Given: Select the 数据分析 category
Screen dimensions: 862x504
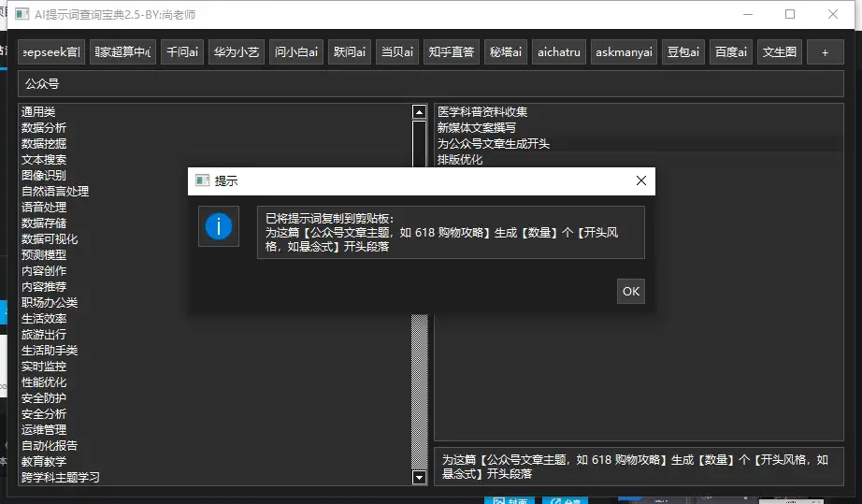Looking at the screenshot, I should 44,128.
